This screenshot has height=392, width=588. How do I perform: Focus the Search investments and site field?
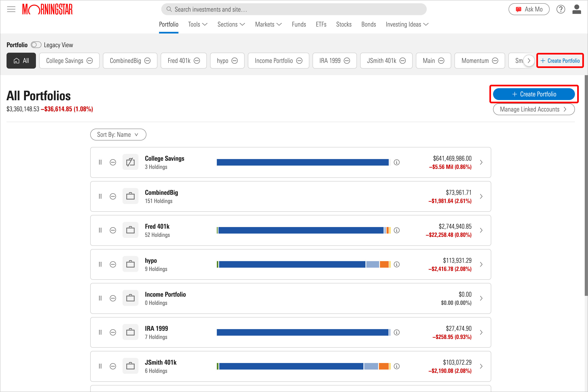point(294,10)
